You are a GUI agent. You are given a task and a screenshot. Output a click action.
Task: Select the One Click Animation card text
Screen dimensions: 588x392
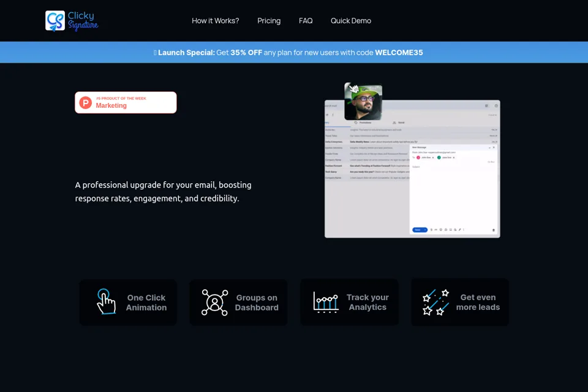[x=146, y=303]
